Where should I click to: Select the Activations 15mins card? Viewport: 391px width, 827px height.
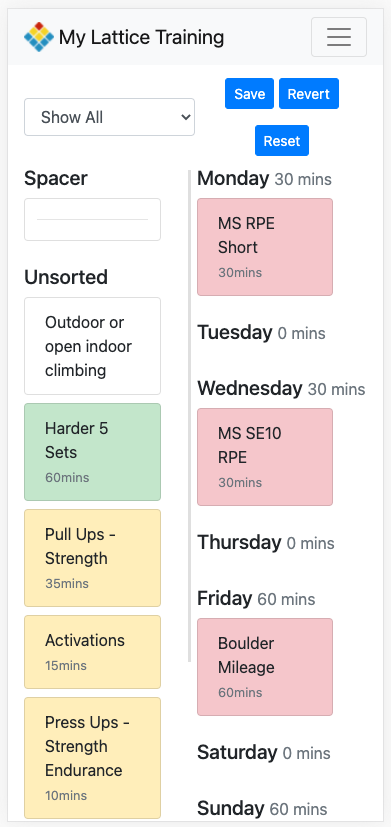(x=92, y=652)
